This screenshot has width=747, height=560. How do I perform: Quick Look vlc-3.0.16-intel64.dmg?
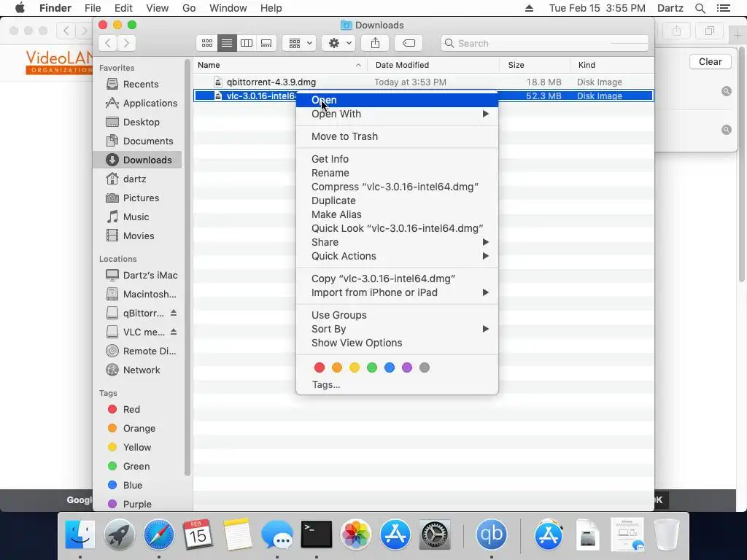[397, 228]
